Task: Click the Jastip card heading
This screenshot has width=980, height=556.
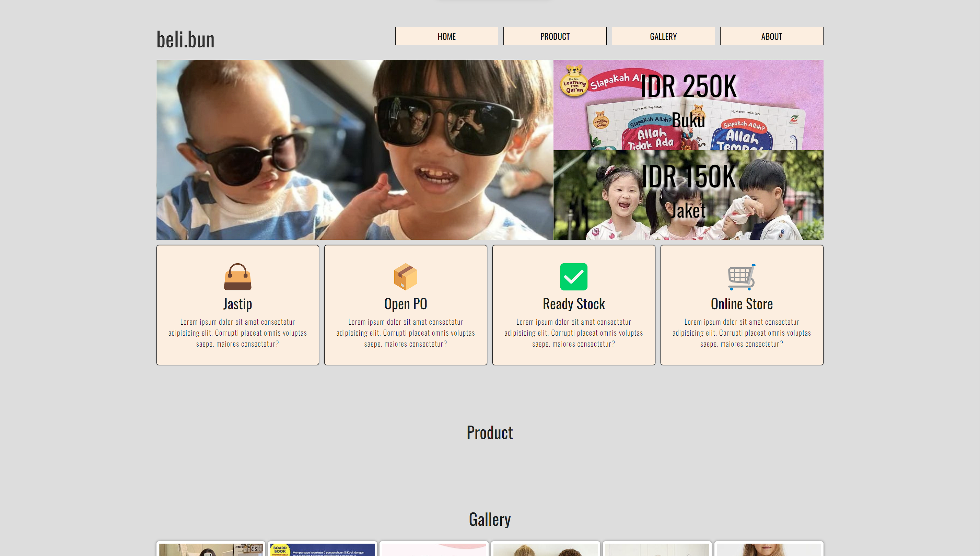Action: 237,304
